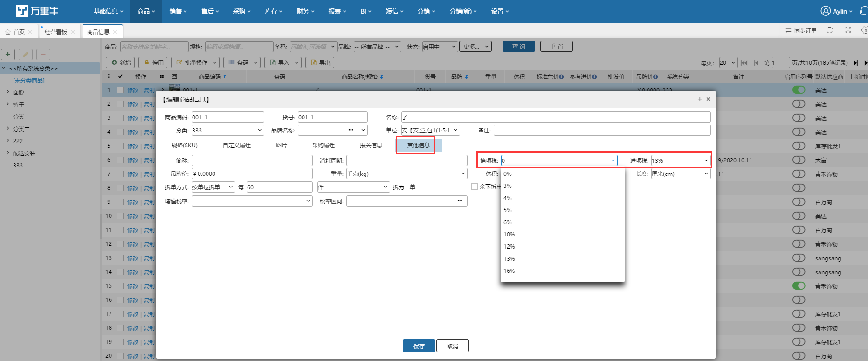The image size is (868, 361).
Task: Open the 增值税率 dropdown
Action: (252, 201)
